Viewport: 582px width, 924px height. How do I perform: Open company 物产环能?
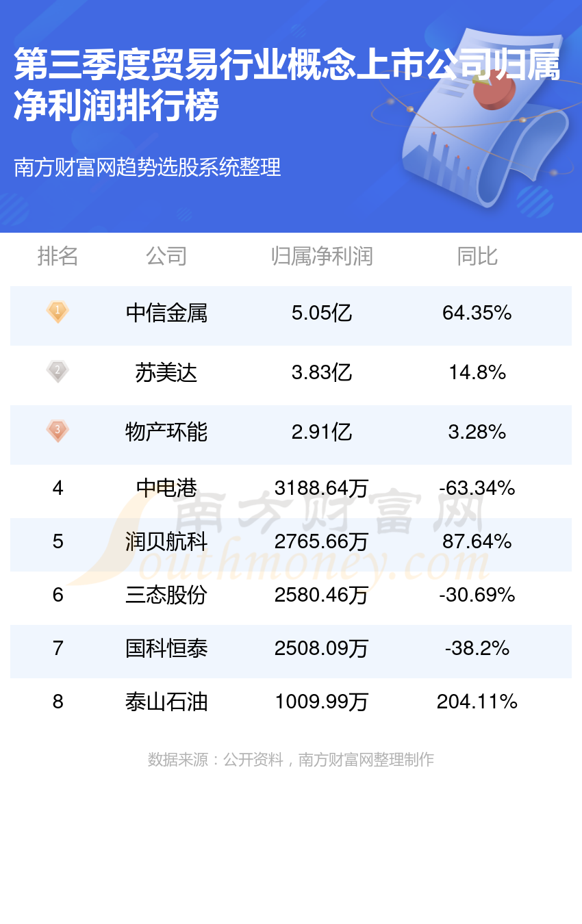click(x=166, y=433)
